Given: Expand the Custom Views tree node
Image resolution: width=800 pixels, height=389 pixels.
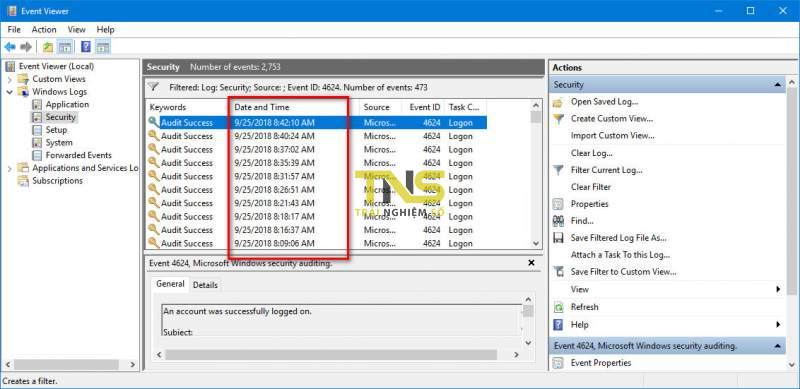Looking at the screenshot, I should tap(9, 79).
